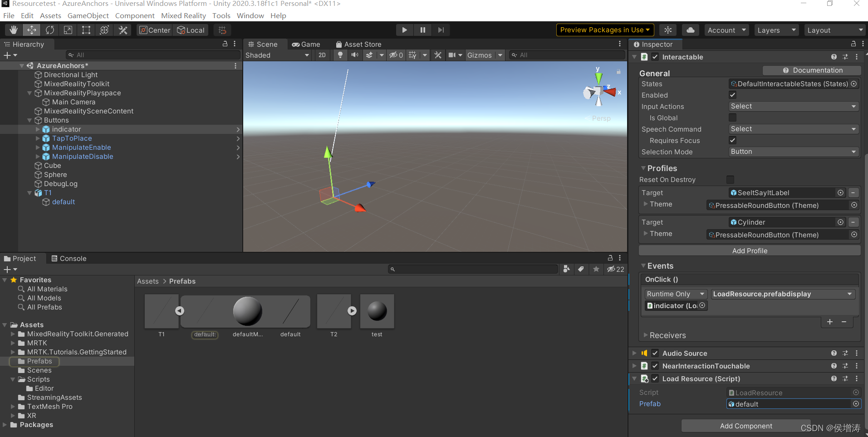Pause the game

point(422,30)
